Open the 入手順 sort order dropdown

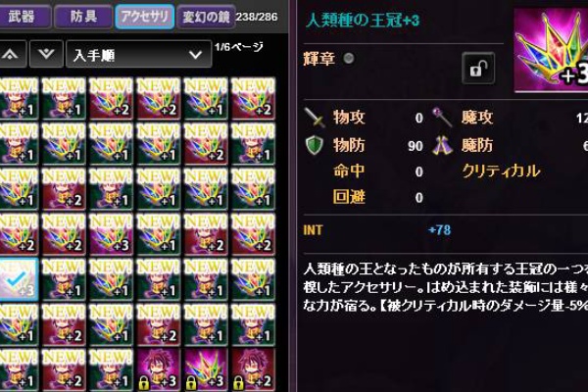(x=138, y=55)
